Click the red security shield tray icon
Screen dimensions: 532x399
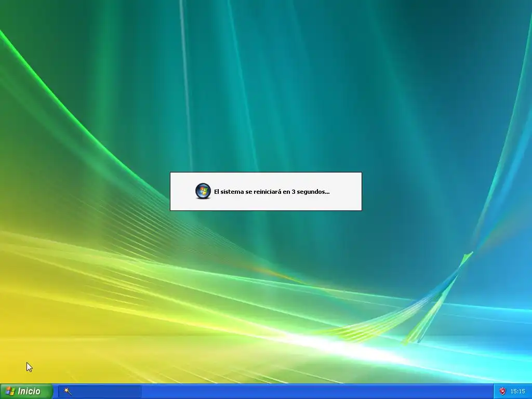tap(502, 392)
